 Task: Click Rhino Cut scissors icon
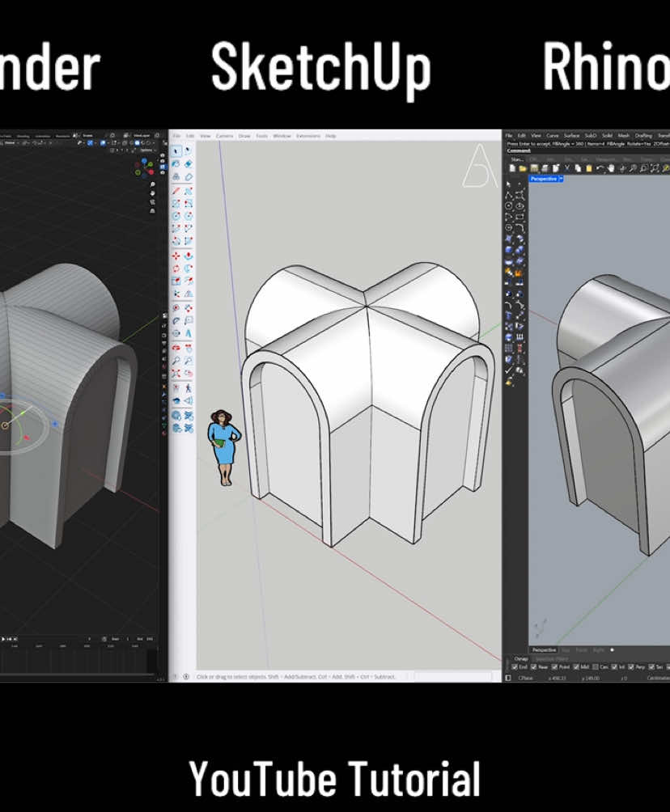pos(567,168)
